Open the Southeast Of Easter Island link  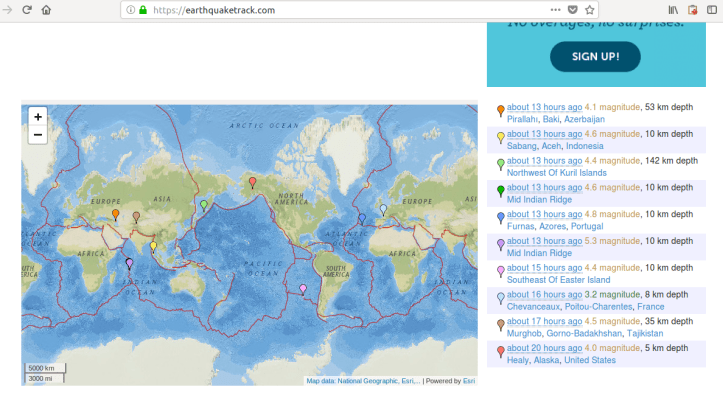point(558,280)
